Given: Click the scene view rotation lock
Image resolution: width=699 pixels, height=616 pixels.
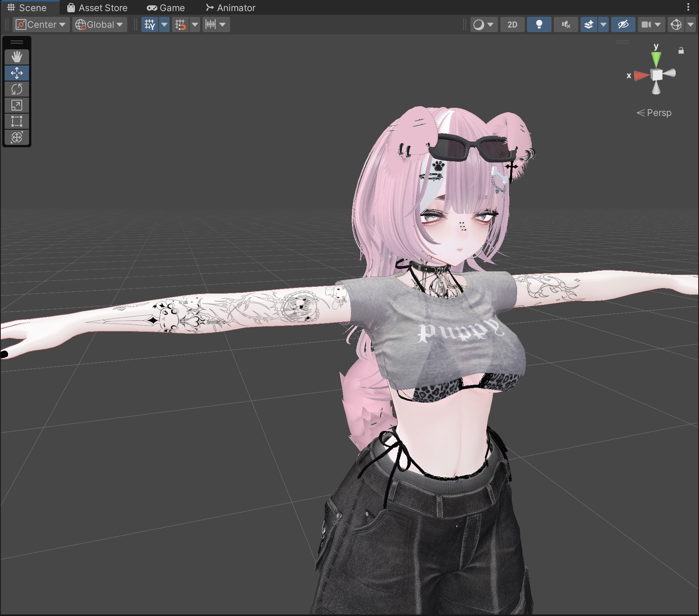Looking at the screenshot, I should tap(681, 50).
